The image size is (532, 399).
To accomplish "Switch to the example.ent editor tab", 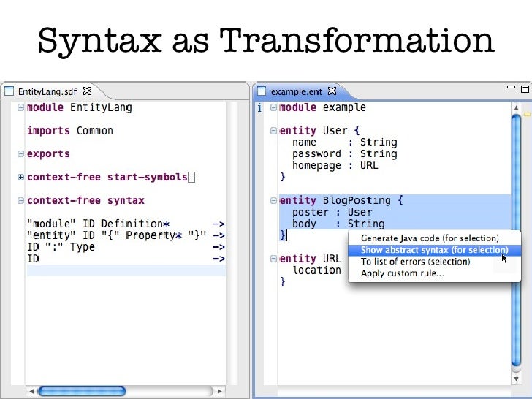I will point(296,91).
